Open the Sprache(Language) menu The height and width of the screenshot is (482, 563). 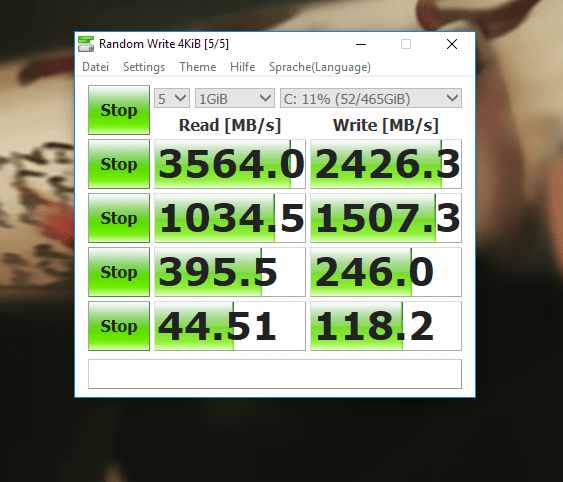pyautogui.click(x=320, y=67)
